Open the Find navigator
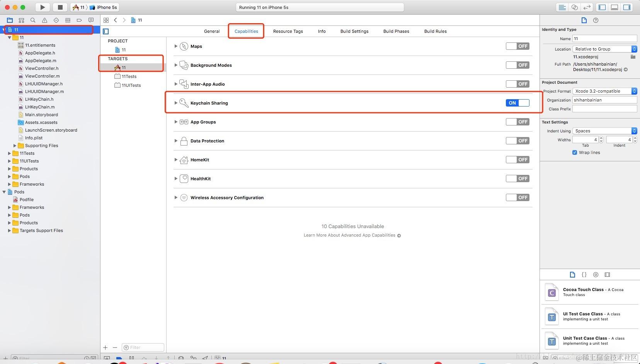 pos(33,20)
